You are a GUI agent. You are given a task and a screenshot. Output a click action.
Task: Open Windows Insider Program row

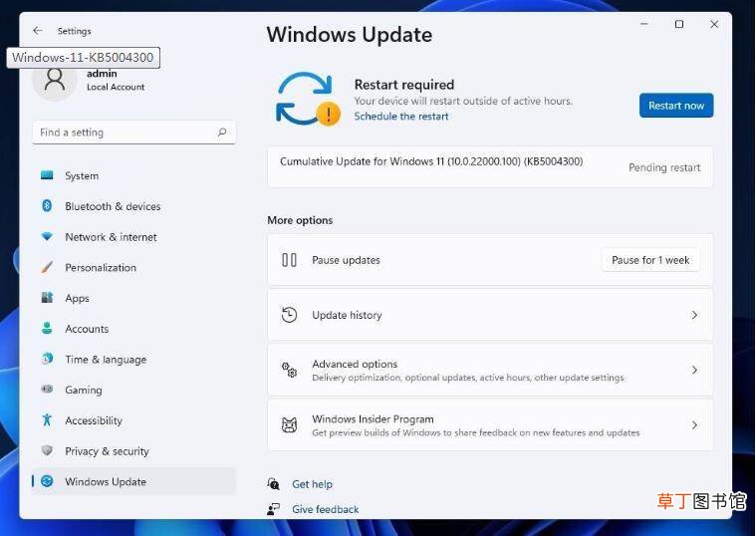point(490,425)
